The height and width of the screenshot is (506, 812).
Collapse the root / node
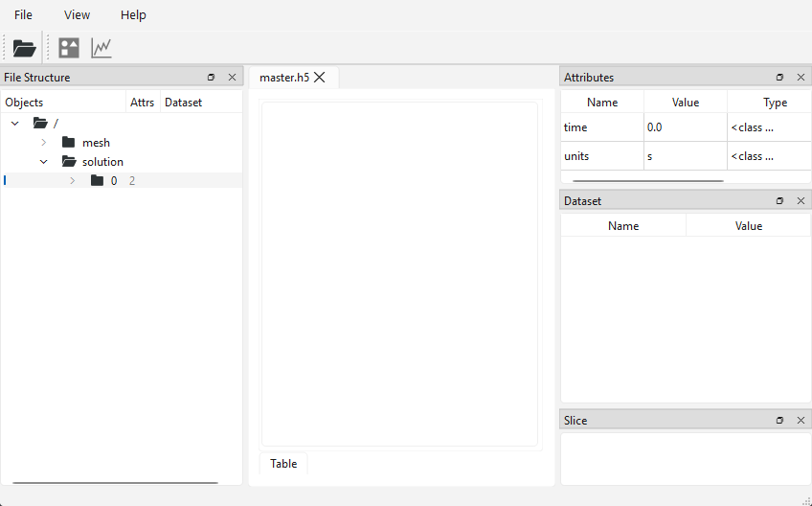click(x=15, y=124)
